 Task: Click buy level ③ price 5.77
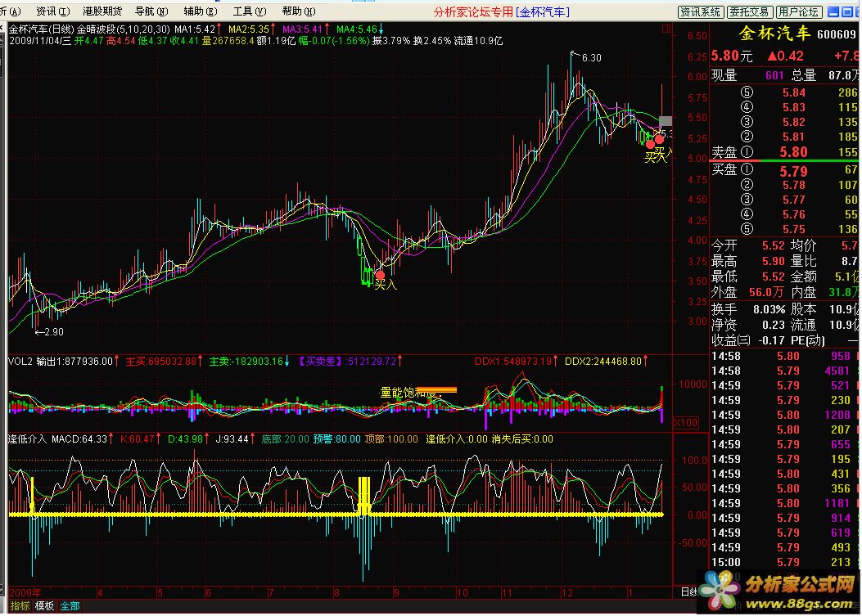(794, 200)
